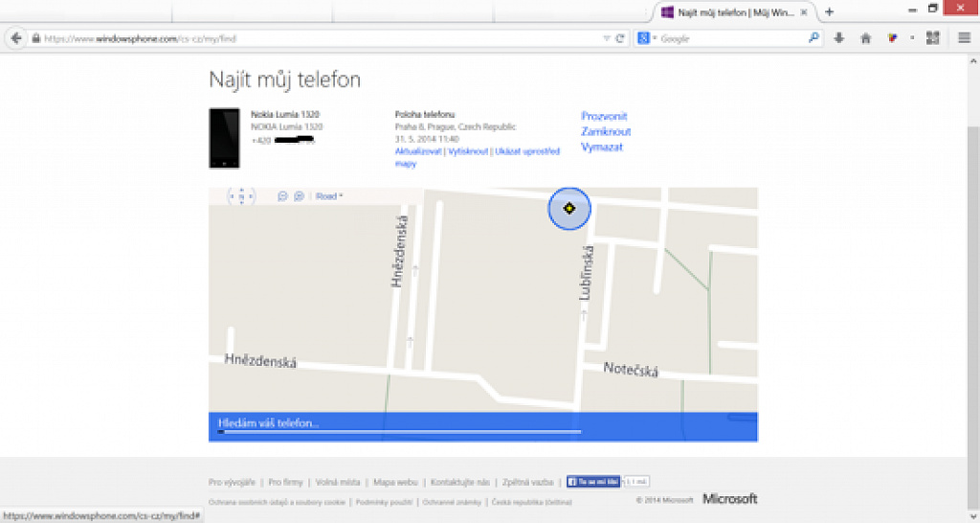
Task: Click the magnifier search icon
Action: coord(813,38)
